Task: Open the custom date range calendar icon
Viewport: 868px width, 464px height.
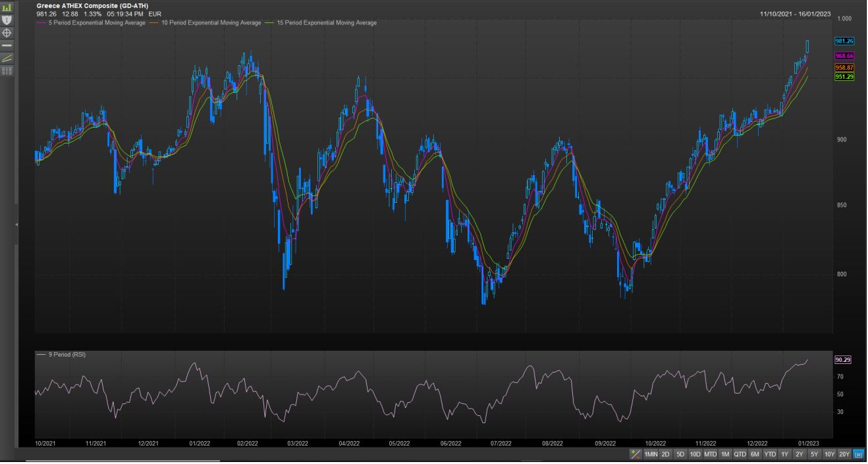Action: (858, 454)
